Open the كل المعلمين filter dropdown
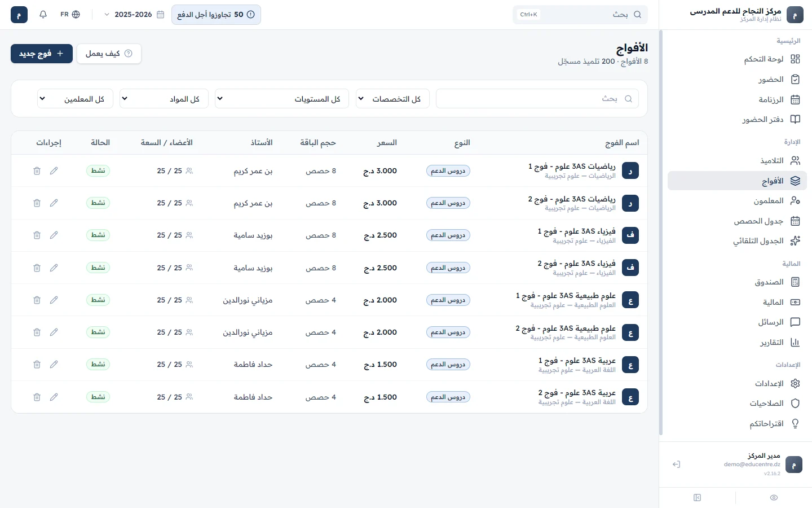812x508 pixels. [x=75, y=99]
